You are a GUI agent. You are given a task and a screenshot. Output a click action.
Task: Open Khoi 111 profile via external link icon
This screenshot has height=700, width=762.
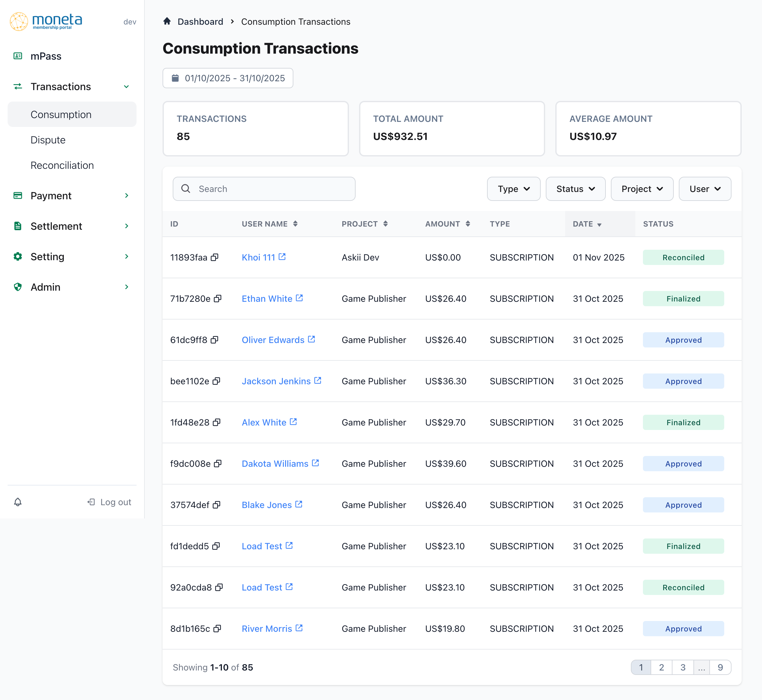[x=282, y=256]
